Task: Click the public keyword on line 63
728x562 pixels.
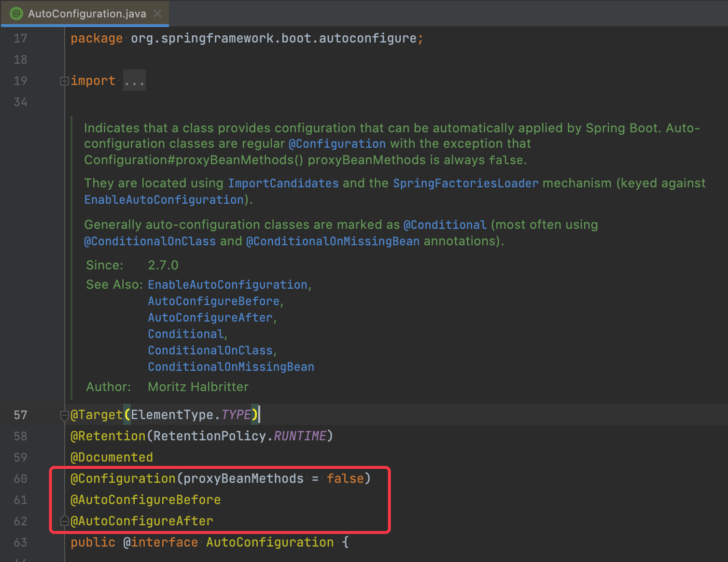Action: coord(93,542)
